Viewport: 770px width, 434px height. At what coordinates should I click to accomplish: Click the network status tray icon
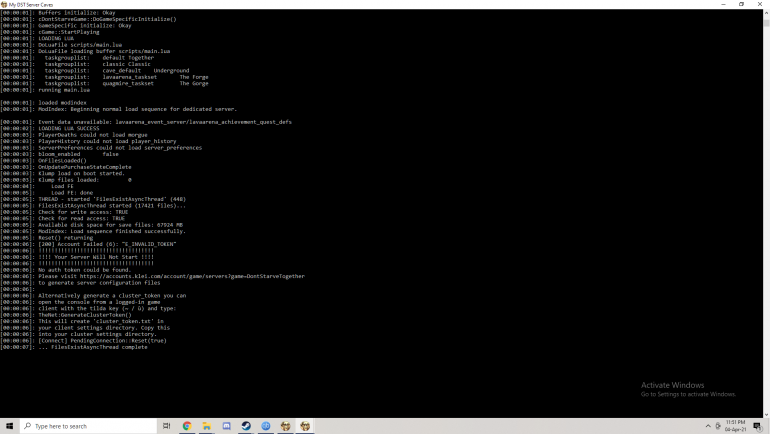(x=718, y=426)
